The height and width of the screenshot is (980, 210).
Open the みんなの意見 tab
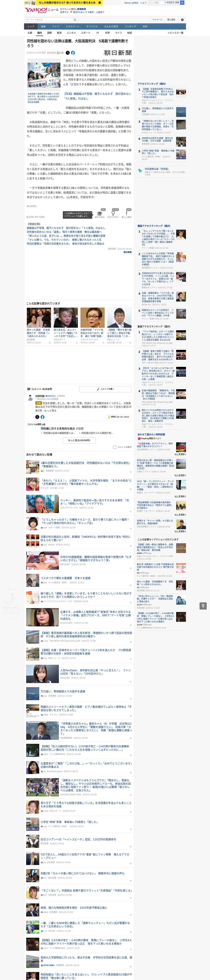pos(111,27)
